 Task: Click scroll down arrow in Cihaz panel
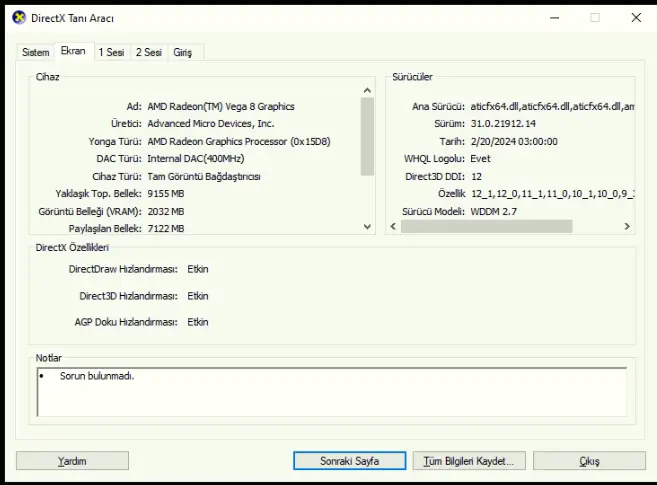(367, 227)
